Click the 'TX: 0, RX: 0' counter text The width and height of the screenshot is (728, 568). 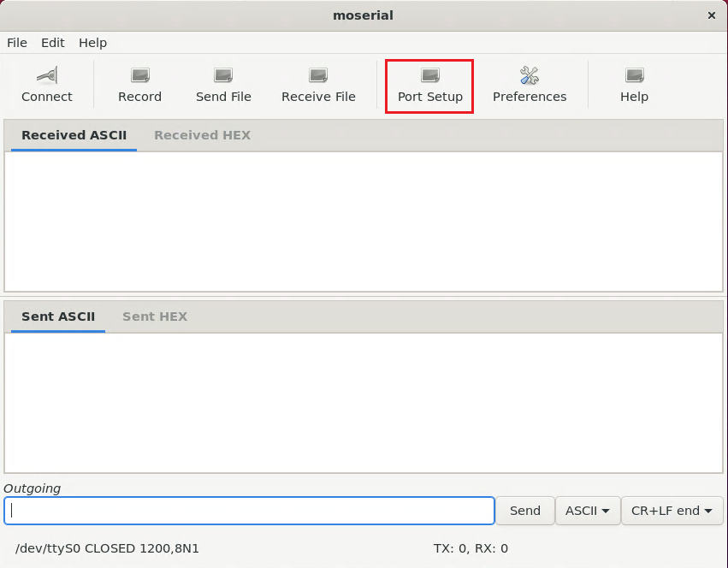[x=471, y=548]
